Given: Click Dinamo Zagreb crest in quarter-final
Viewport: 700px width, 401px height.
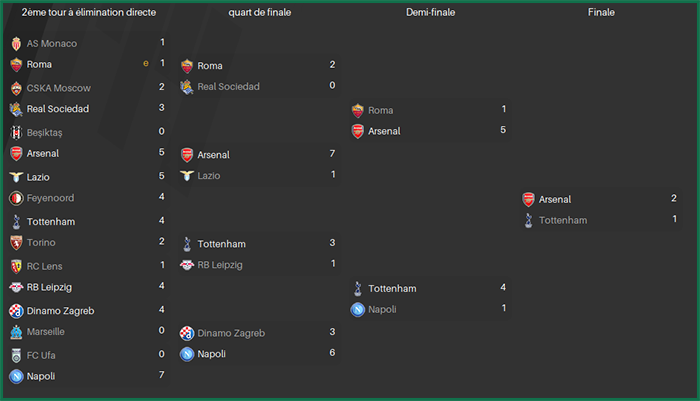Looking at the screenshot, I should coord(187,333).
